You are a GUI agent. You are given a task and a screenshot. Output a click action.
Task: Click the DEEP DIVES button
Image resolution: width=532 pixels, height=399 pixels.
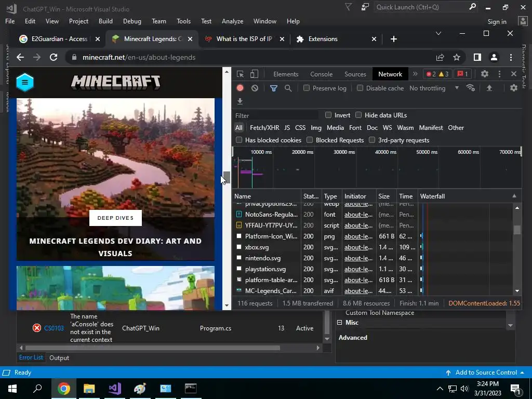point(115,218)
